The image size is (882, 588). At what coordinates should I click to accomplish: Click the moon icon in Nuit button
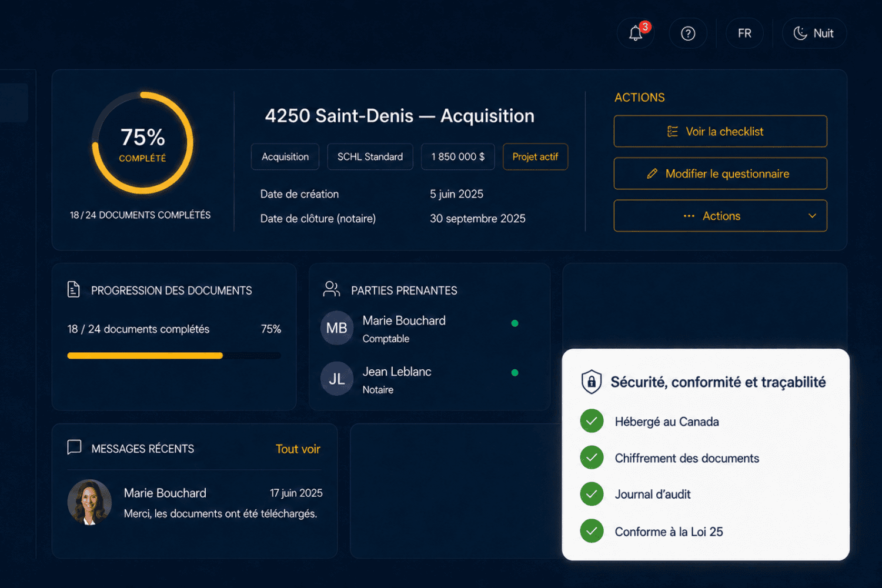point(800,33)
